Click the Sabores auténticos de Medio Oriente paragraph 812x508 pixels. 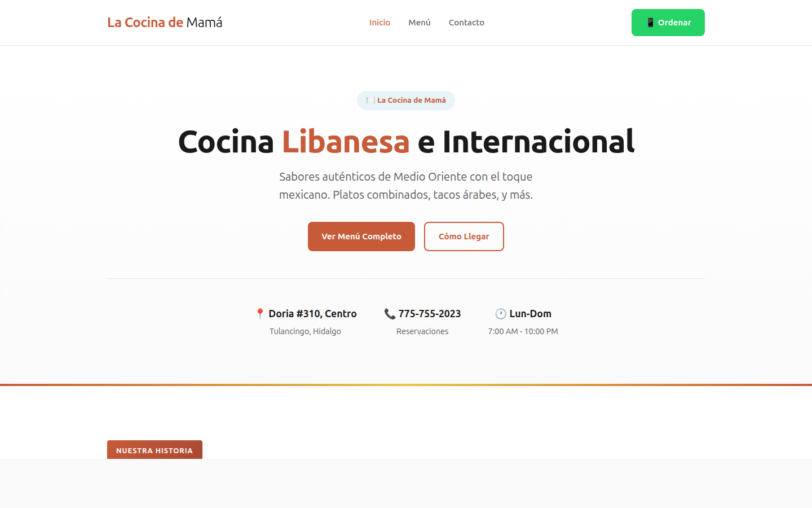(x=406, y=186)
